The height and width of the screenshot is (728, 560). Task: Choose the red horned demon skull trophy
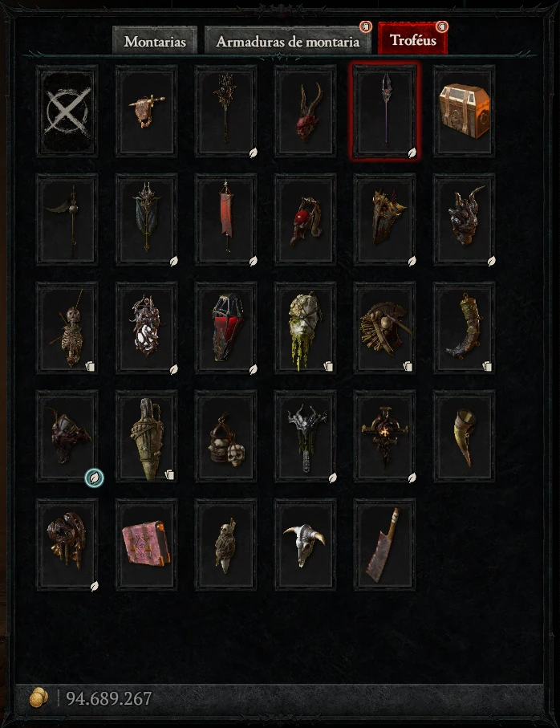306,112
